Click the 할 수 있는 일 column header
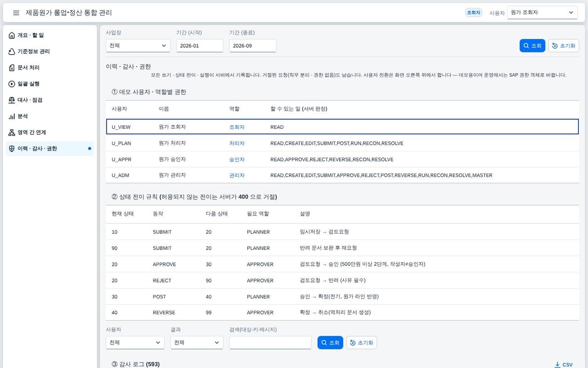Image resolution: width=588 pixels, height=368 pixels. click(299, 109)
